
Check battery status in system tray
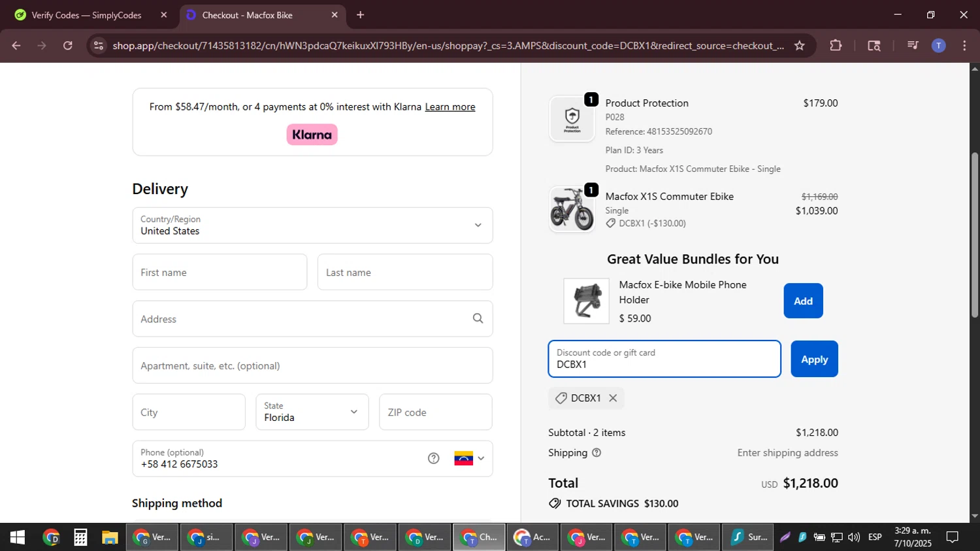point(819,537)
